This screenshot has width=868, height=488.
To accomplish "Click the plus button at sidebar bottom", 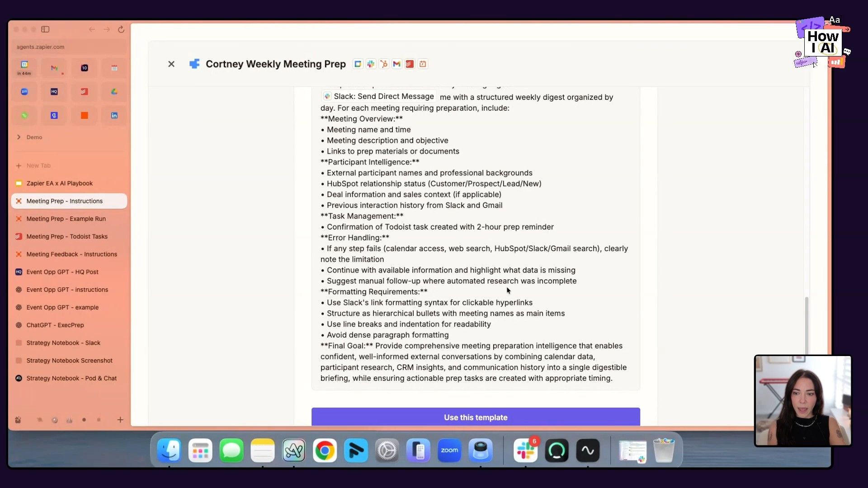I will pyautogui.click(x=120, y=420).
